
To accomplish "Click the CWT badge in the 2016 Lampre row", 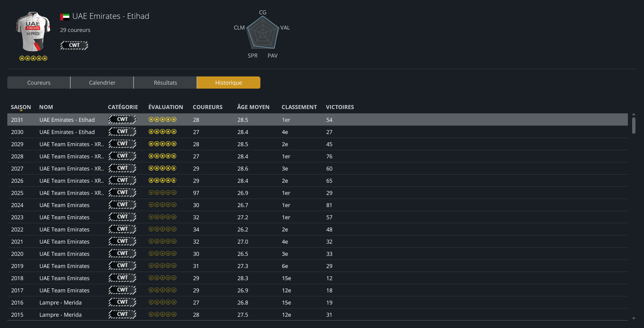I will coord(122,302).
